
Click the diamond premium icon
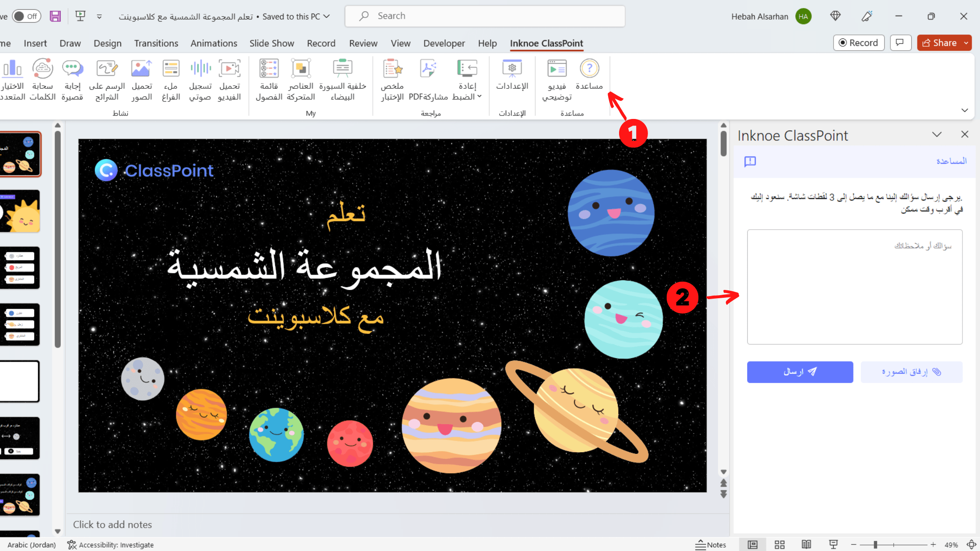coord(835,16)
